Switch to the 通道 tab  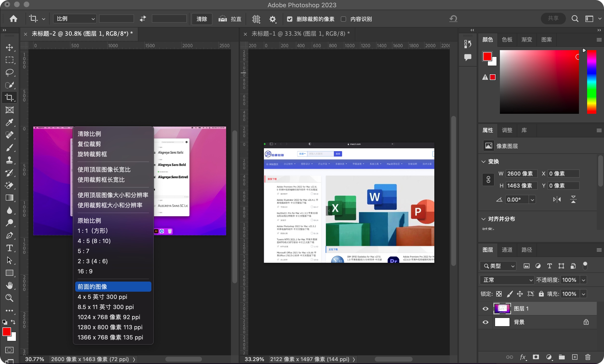click(x=507, y=250)
